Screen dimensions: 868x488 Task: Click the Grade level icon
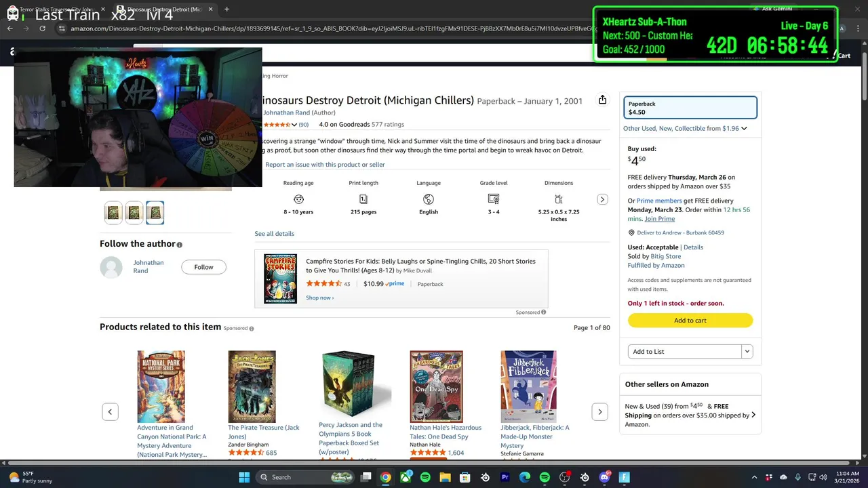pyautogui.click(x=494, y=199)
